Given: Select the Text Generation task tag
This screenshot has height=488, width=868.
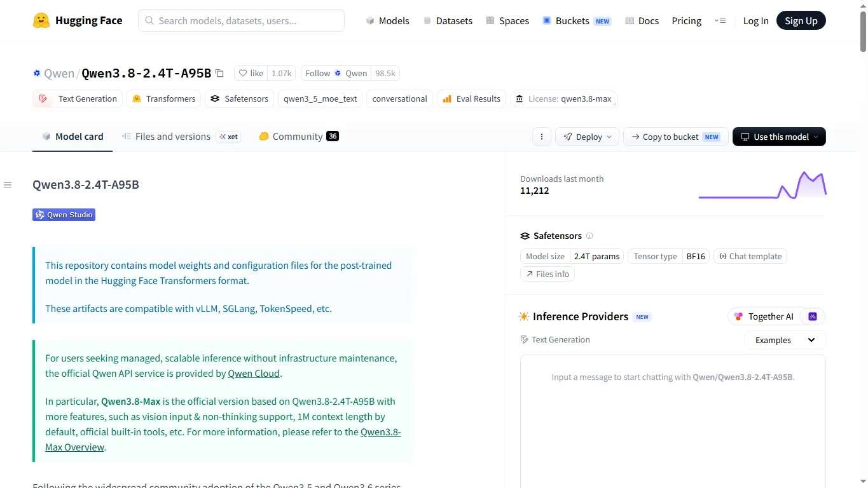Looking at the screenshot, I should tap(78, 98).
